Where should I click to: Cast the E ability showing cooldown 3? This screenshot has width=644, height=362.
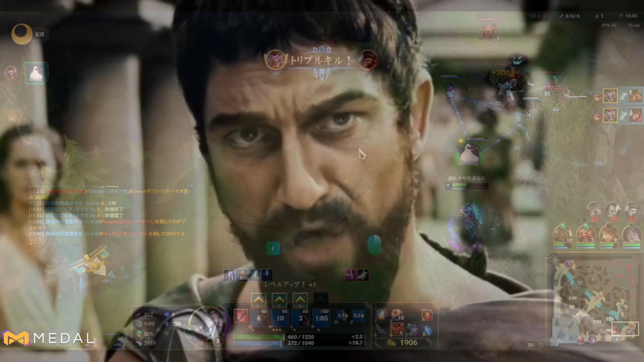[x=301, y=318]
